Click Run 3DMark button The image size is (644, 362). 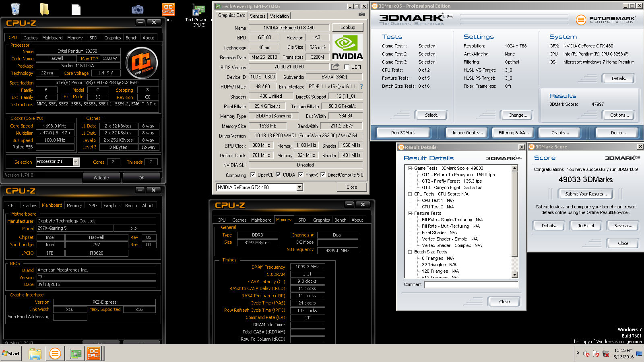click(403, 133)
